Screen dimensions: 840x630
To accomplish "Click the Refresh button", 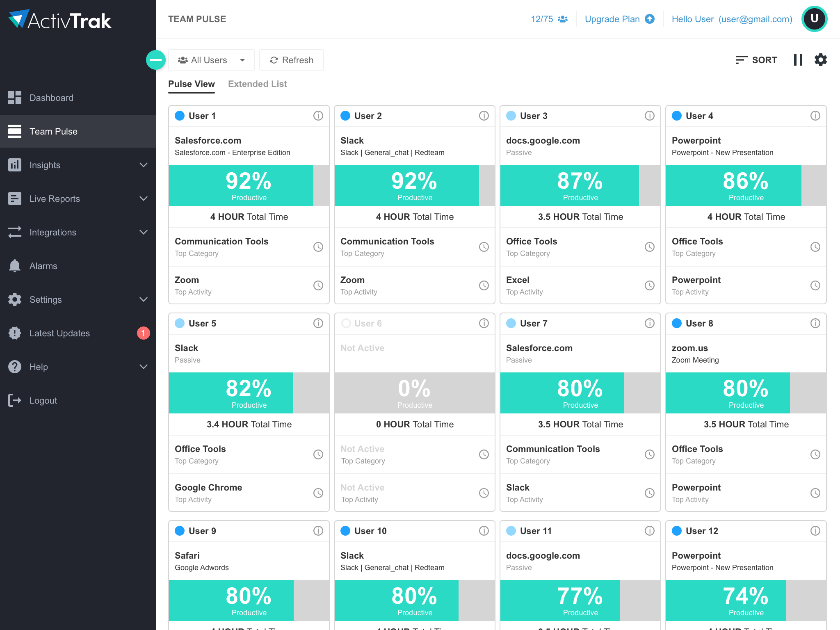I will [292, 60].
